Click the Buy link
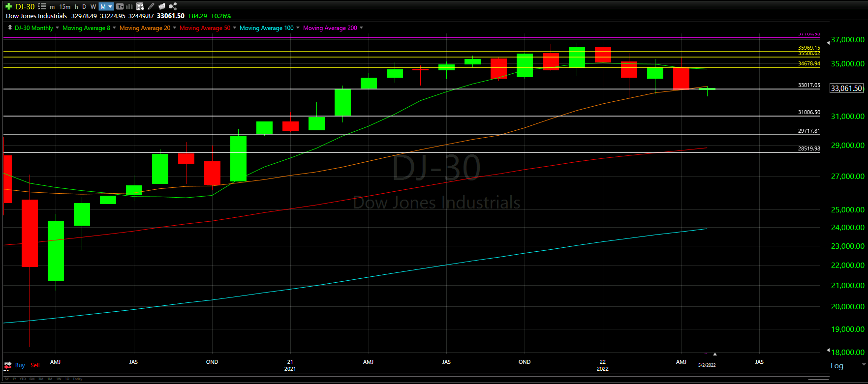Screen dimensions: 868x384 pos(20,365)
